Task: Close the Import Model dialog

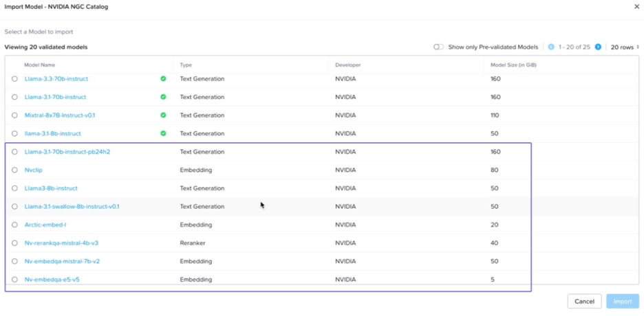Action: tap(636, 7)
